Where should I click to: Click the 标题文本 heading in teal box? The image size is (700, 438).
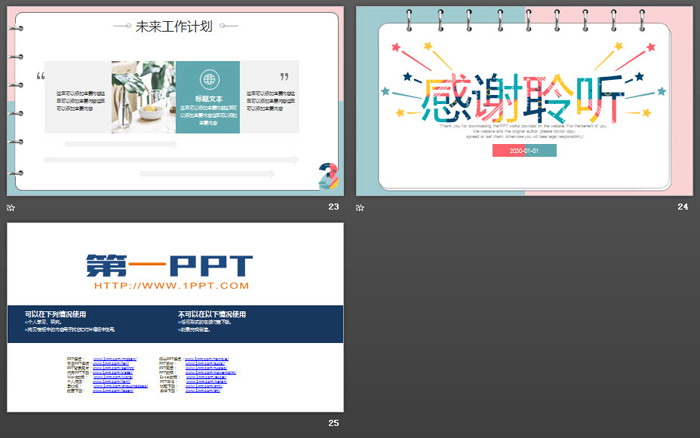208,99
